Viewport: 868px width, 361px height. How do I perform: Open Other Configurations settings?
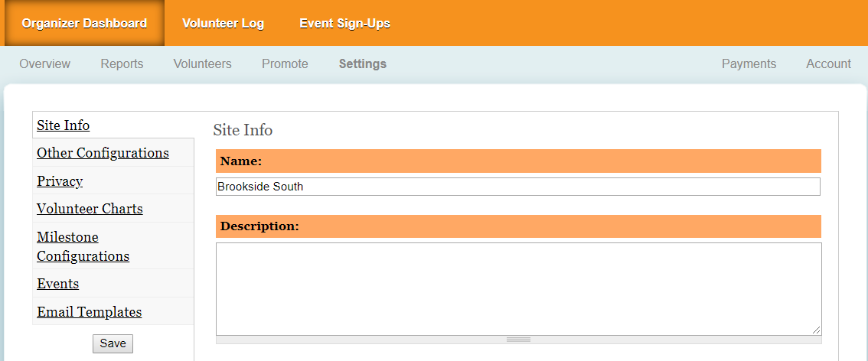[103, 153]
